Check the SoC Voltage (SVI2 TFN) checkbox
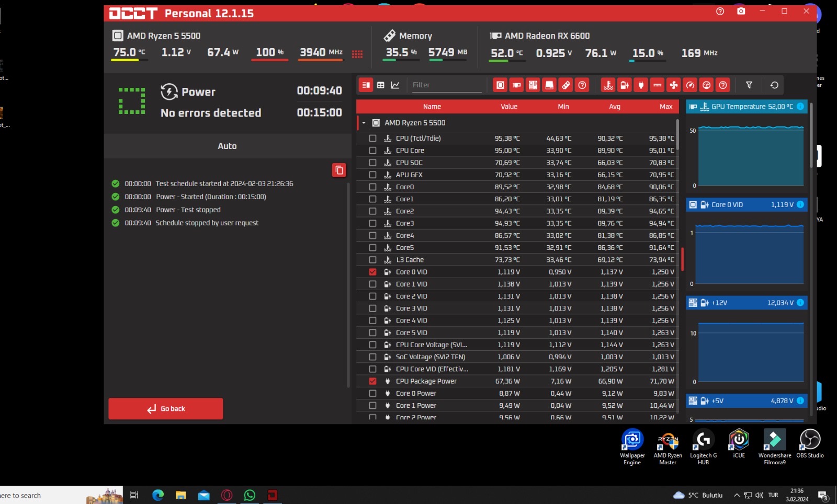Screen dimensions: 837x504 372,357
